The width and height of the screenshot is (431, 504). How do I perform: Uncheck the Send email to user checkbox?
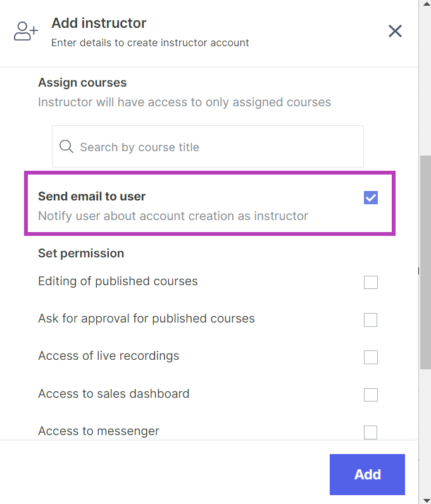[371, 198]
